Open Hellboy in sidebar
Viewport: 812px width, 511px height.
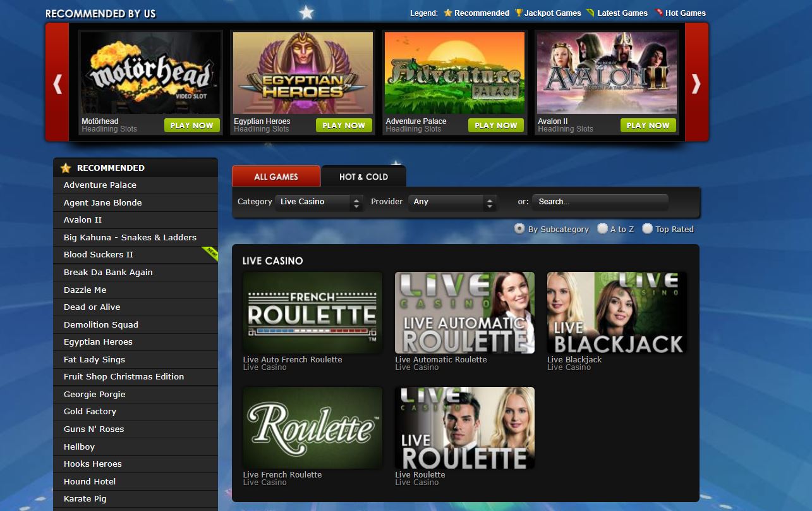click(136, 446)
